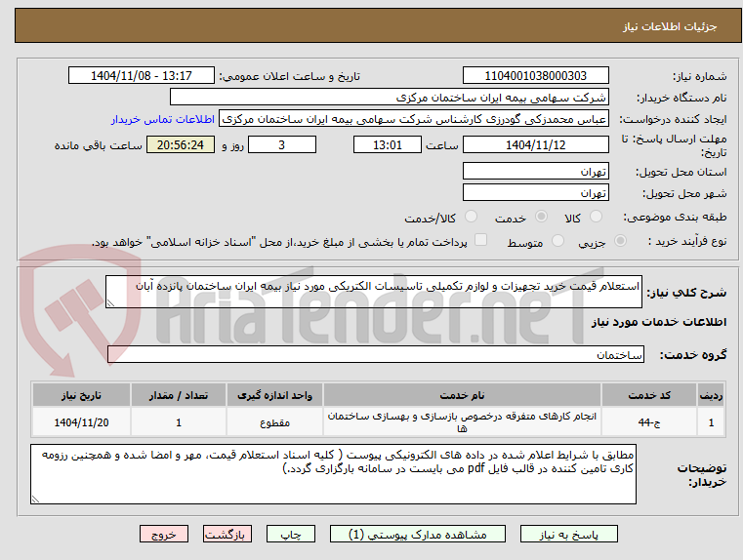
Task: Select the متوسط purchase type radio
Action: point(557,241)
